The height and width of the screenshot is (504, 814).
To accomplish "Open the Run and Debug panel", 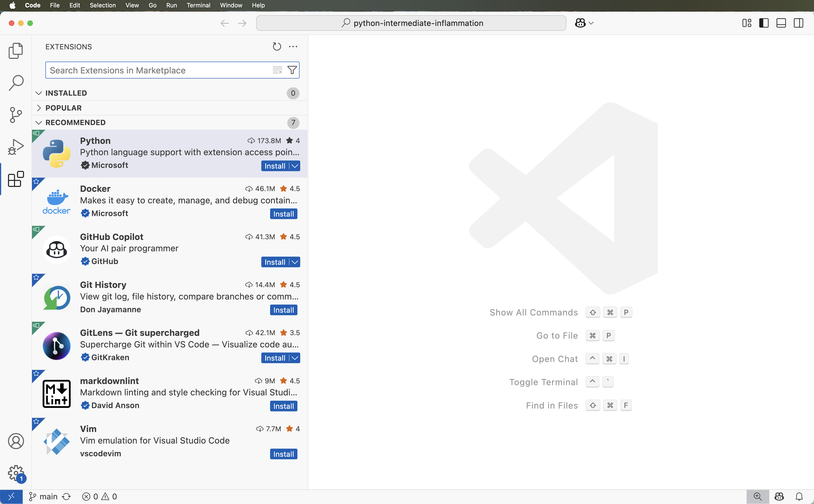I will coord(15,147).
